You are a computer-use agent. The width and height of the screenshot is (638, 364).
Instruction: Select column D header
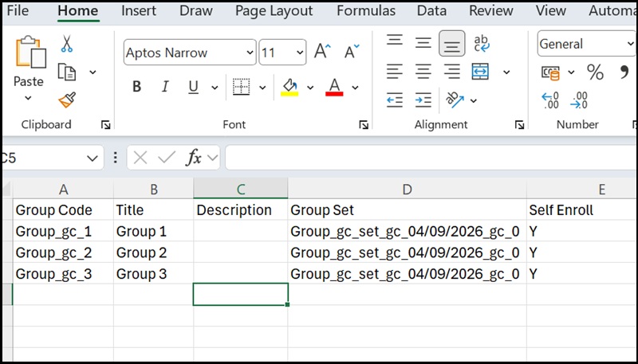point(407,189)
